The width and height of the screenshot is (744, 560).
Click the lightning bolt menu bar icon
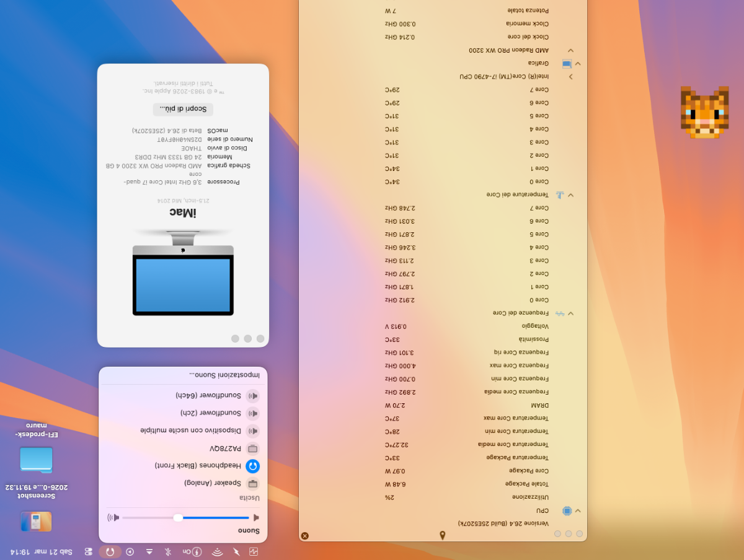236,551
